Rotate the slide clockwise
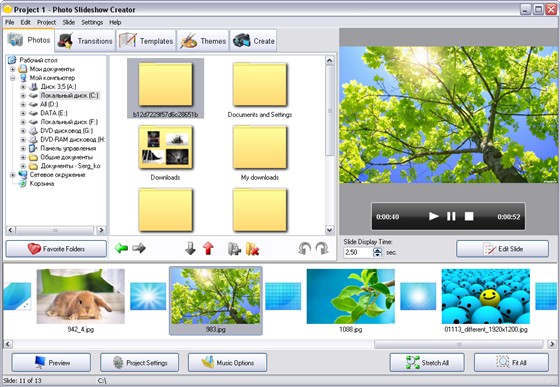The image size is (560, 387). tap(322, 248)
